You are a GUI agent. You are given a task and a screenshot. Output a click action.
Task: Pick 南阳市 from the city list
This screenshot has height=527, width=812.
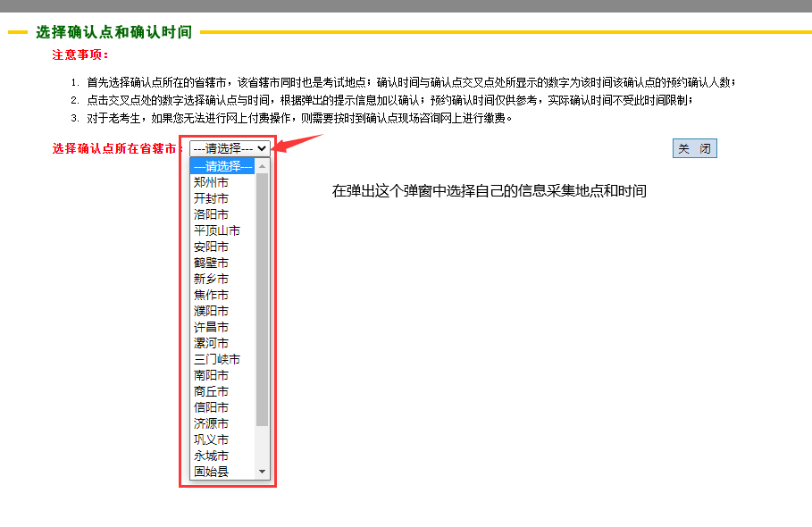212,375
